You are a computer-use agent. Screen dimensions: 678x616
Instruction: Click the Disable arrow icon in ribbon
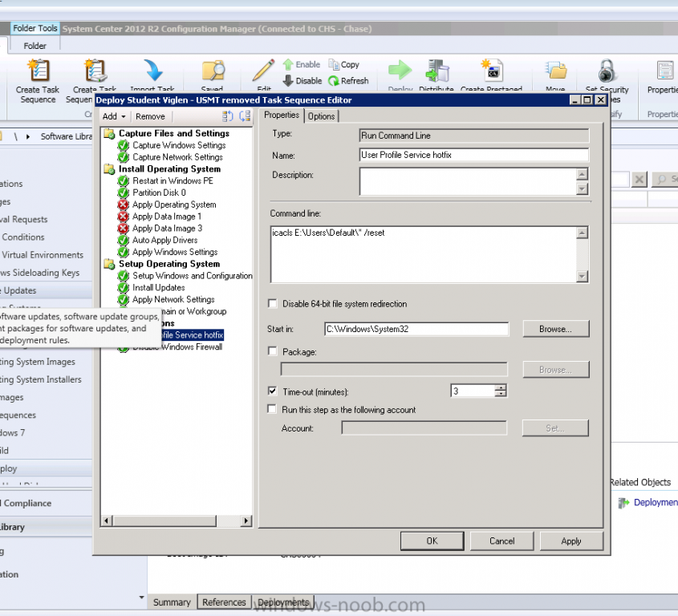(x=288, y=81)
